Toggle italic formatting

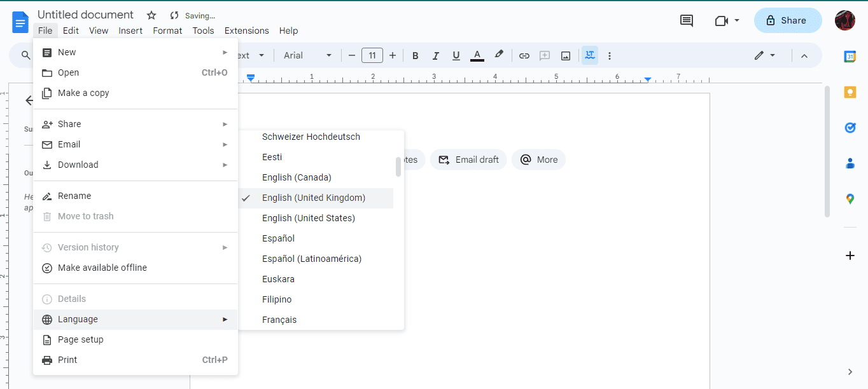click(435, 55)
